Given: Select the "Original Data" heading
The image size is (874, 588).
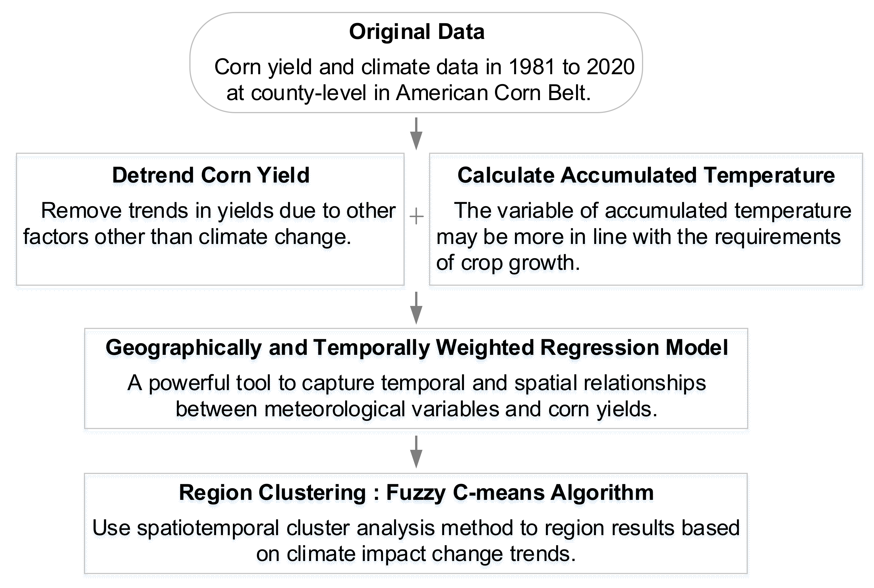Looking at the screenshot, I should 417,32.
